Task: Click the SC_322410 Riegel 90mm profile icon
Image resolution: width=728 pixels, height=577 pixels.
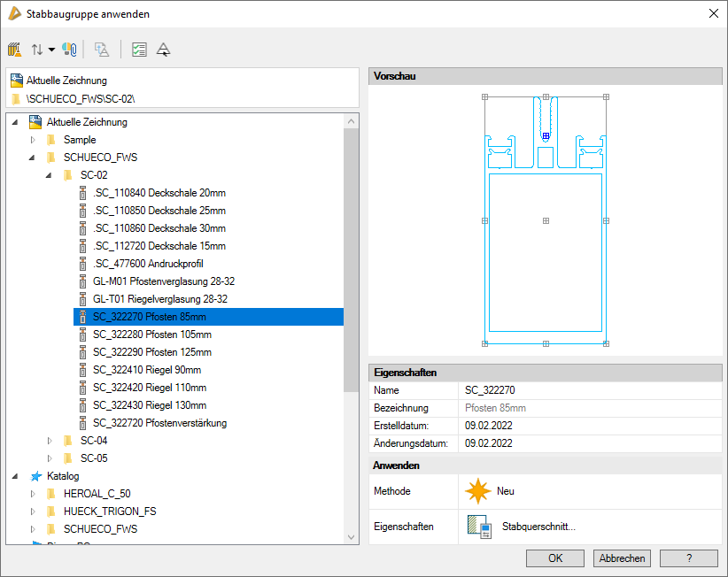Action: click(x=83, y=370)
